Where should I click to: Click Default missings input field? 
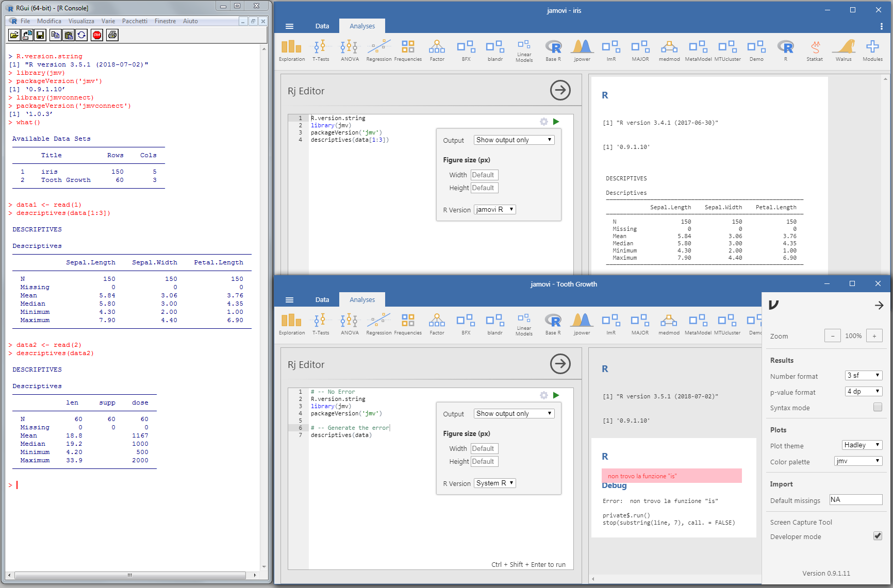point(856,499)
